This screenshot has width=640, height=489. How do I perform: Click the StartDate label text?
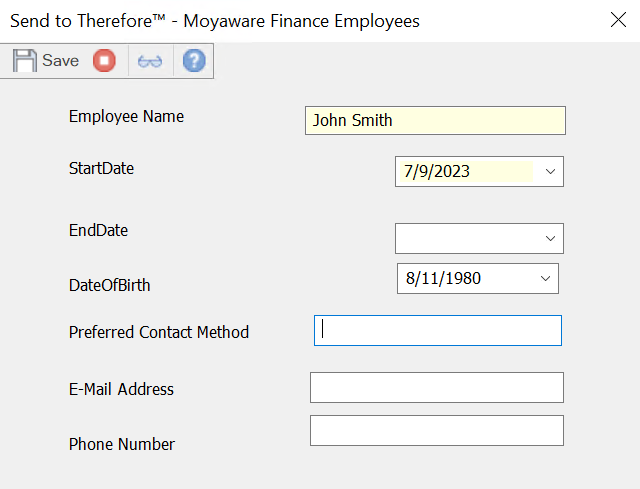[x=101, y=168]
